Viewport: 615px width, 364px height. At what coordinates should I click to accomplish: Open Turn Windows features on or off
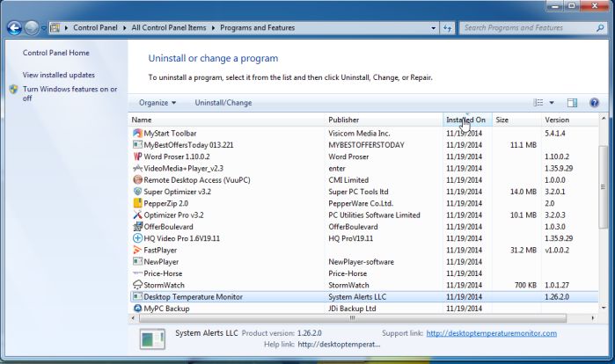pyautogui.click(x=70, y=94)
